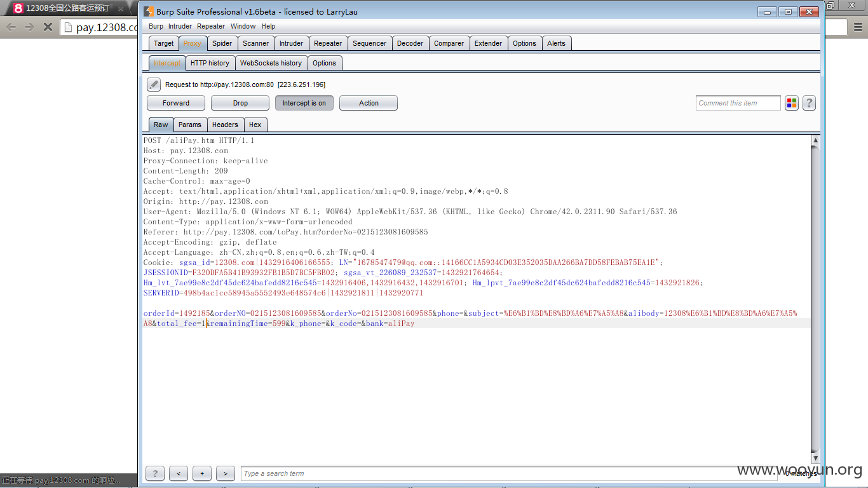Screen dimensions: 868x488
Task: Switch to the Repeater tab
Action: pos(328,43)
